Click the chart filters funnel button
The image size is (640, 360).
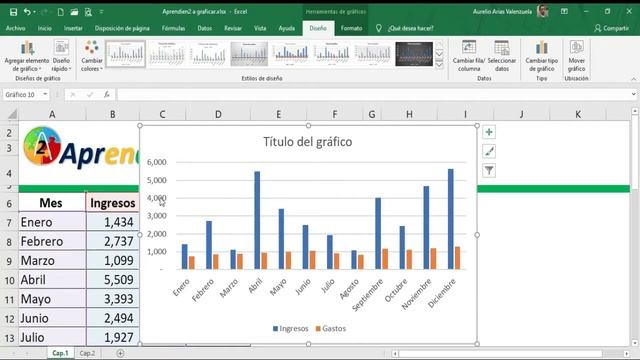(489, 170)
